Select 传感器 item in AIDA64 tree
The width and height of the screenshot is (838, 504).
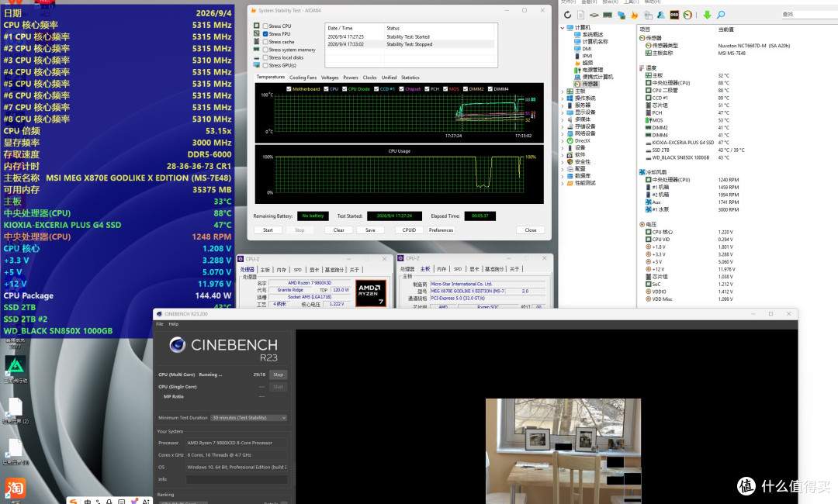[587, 84]
